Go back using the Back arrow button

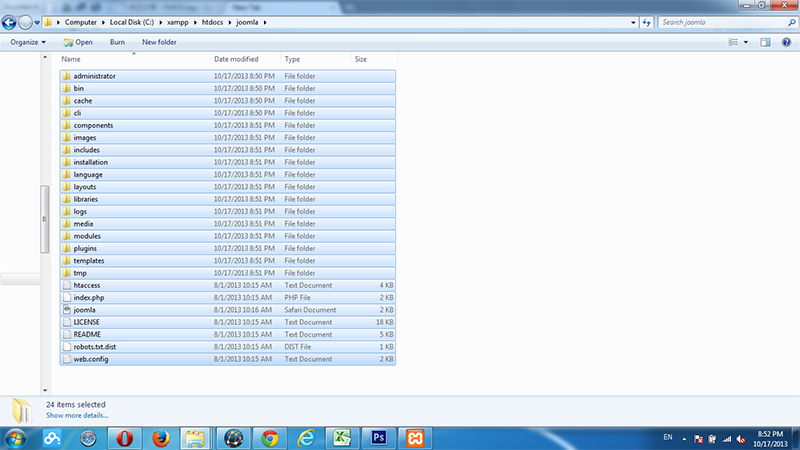tap(9, 22)
